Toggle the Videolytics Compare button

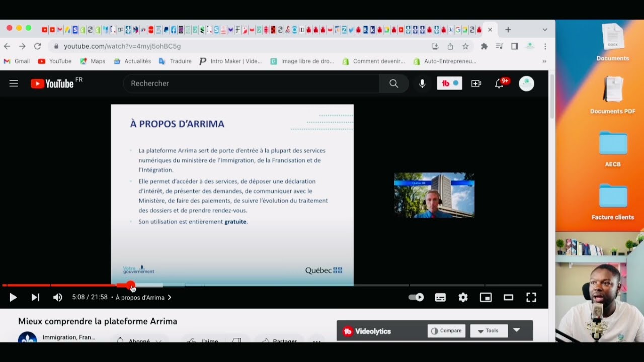point(446,331)
